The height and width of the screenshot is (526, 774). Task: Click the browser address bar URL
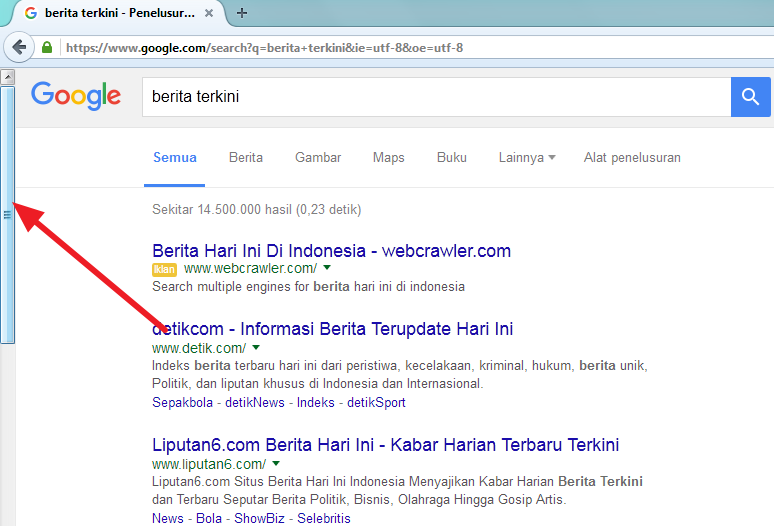(265, 48)
